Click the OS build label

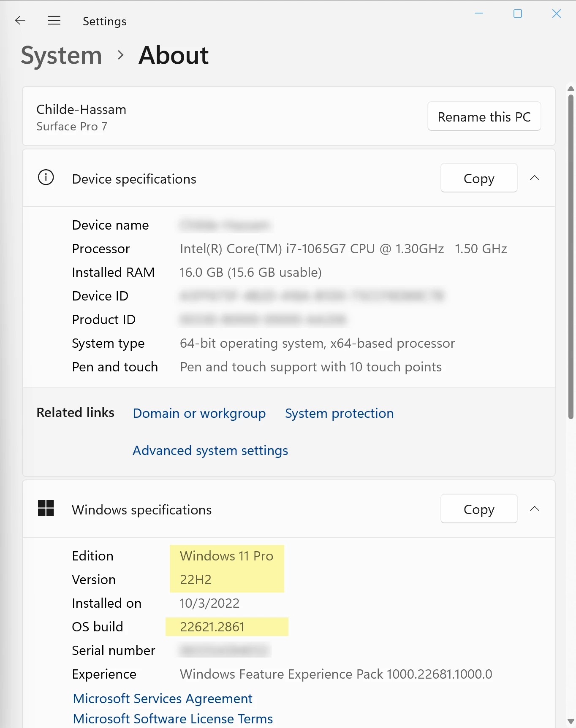tap(98, 627)
